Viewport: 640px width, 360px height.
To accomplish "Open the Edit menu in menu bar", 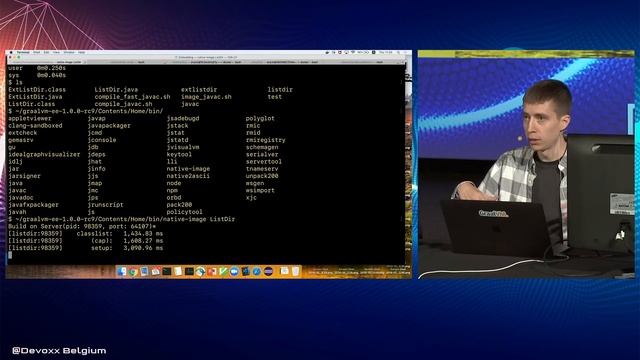I will pyautogui.click(x=47, y=52).
